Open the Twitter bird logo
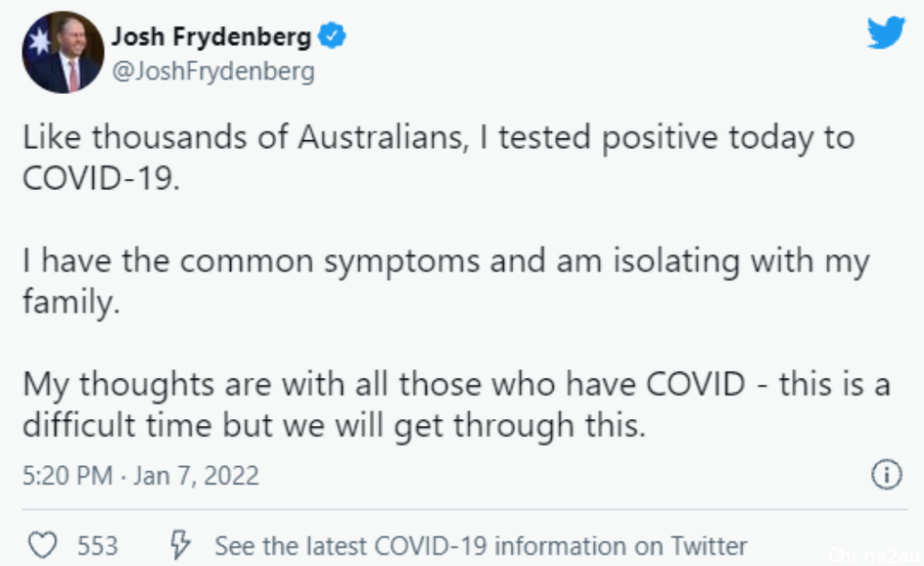The width and height of the screenshot is (924, 566). [885, 32]
